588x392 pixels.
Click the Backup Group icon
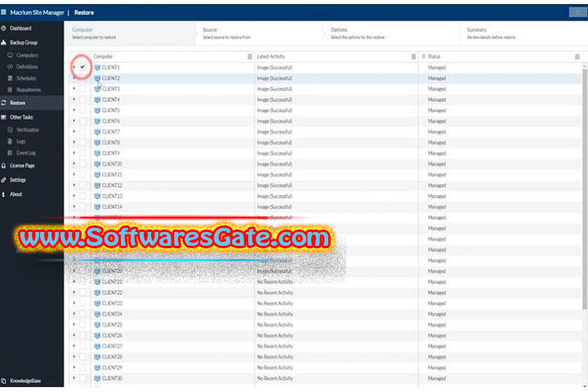pyautogui.click(x=3, y=42)
